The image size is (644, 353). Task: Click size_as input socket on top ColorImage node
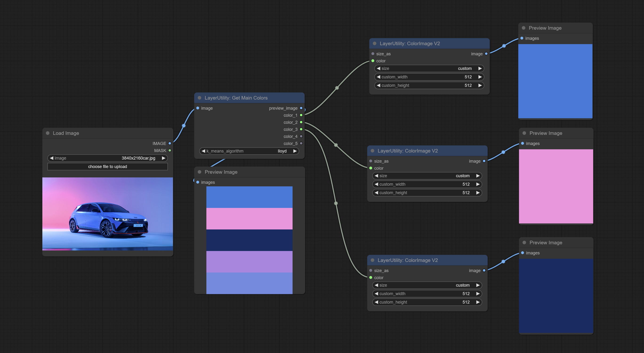click(x=373, y=54)
